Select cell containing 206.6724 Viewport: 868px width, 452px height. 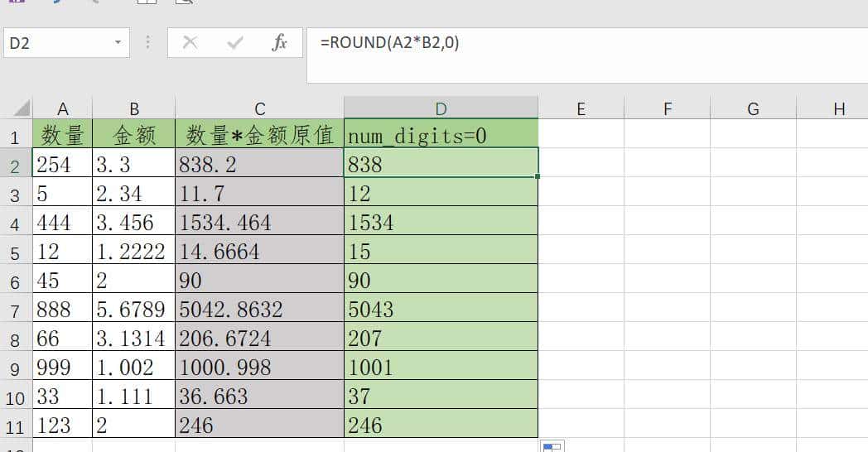(259, 336)
